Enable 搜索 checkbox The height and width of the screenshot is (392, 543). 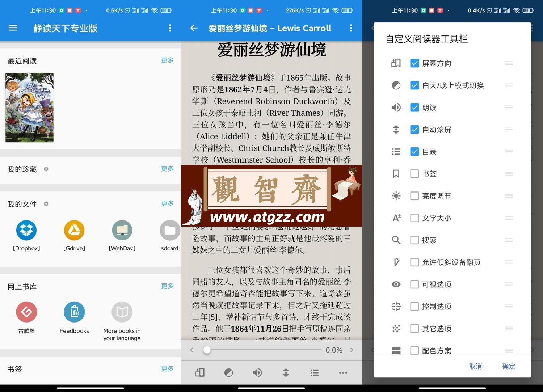point(414,240)
